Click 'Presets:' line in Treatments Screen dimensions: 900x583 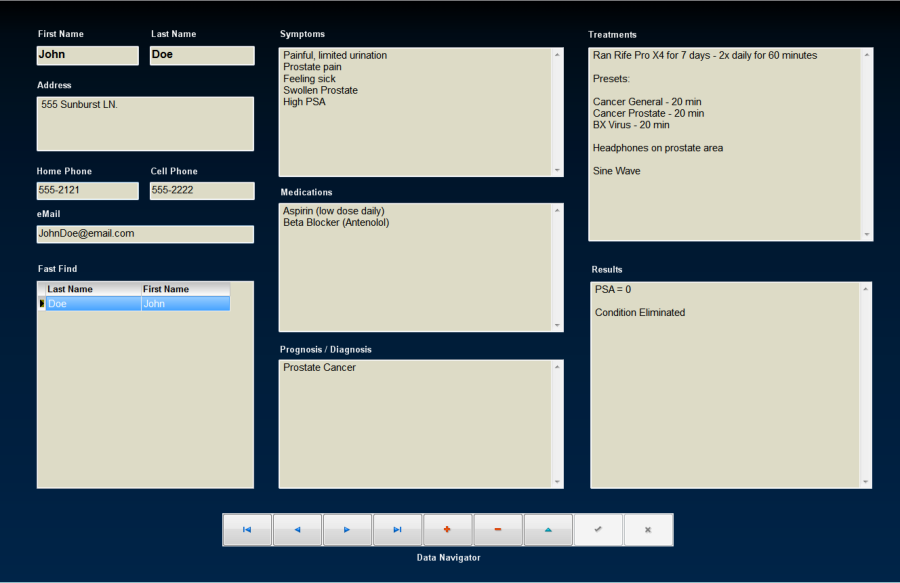[x=611, y=79]
